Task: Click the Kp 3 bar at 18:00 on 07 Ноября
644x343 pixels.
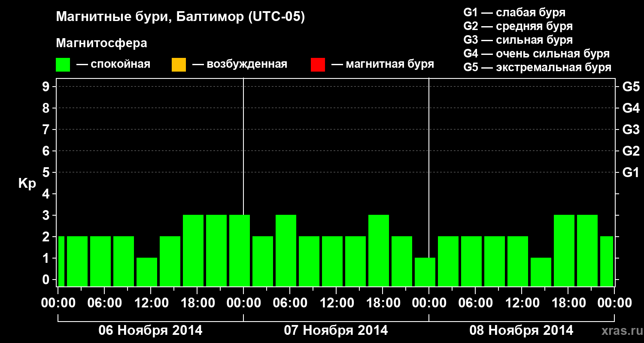Action: click(379, 250)
